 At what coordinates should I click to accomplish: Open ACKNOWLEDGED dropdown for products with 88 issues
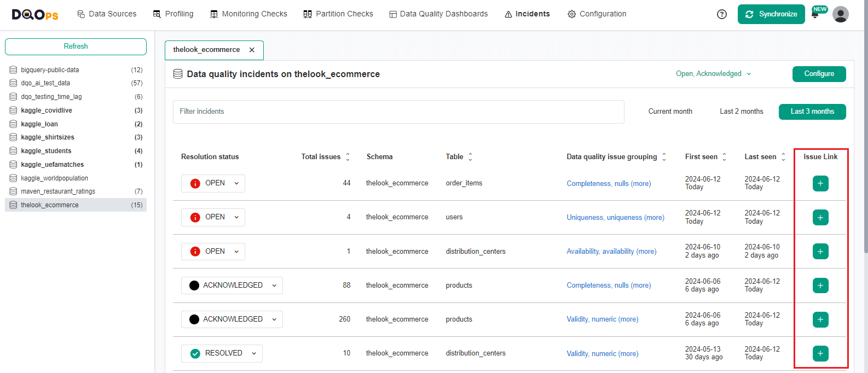(x=232, y=285)
